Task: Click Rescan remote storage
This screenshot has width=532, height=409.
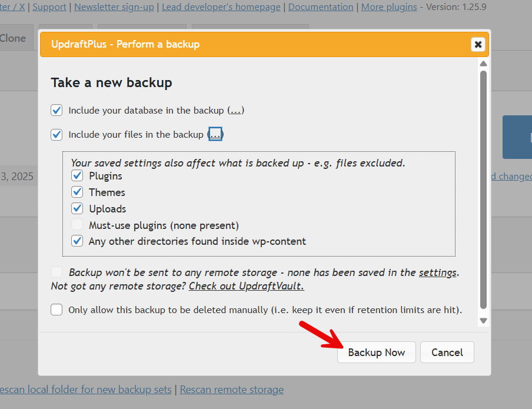Action: (231, 390)
